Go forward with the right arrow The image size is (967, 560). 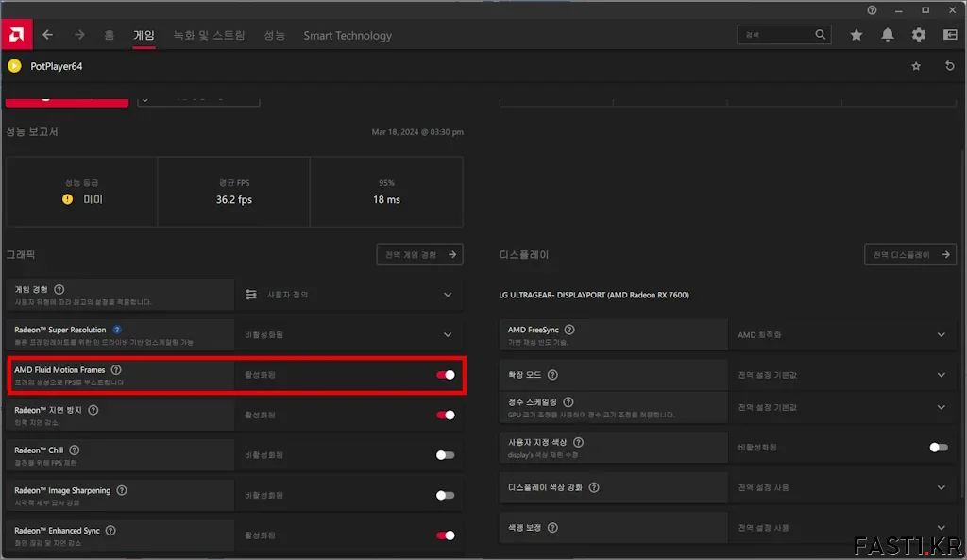click(x=79, y=35)
